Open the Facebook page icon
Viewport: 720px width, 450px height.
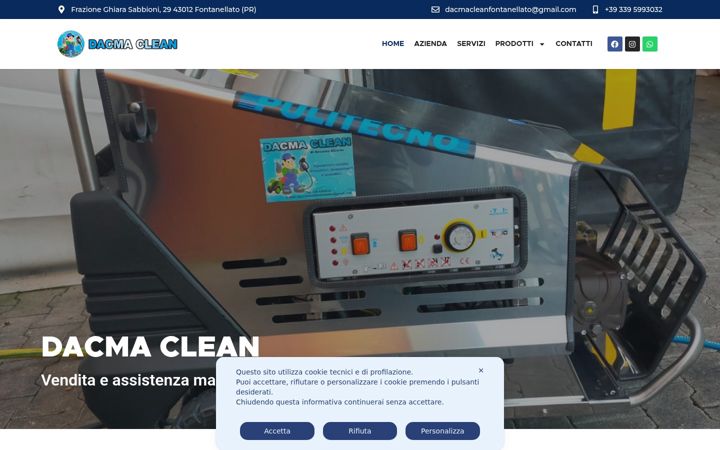[615, 44]
